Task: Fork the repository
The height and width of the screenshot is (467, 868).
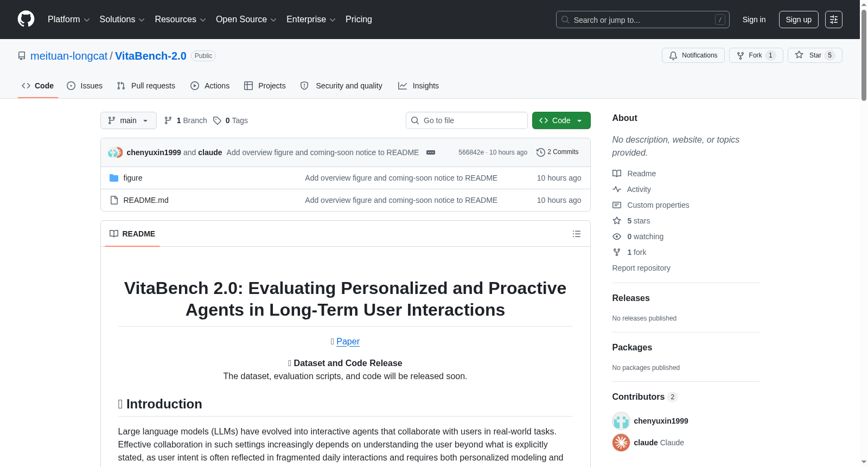Action: [x=756, y=55]
